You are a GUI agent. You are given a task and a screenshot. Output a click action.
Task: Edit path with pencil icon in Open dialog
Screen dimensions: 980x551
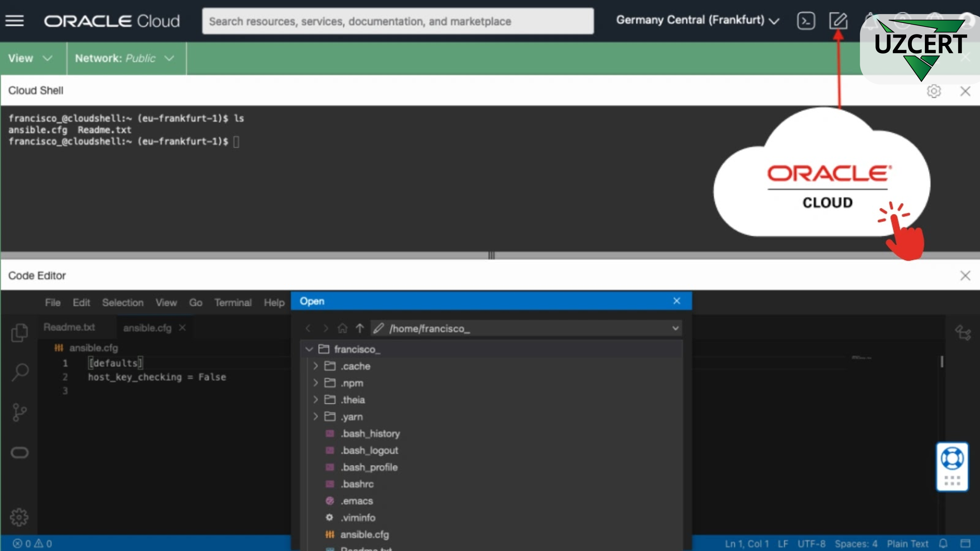(379, 328)
